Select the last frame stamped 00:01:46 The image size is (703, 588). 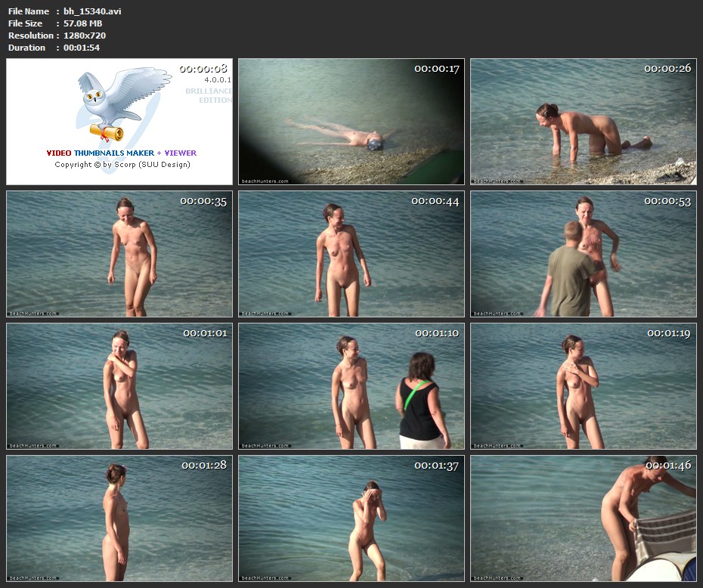pyautogui.click(x=583, y=518)
